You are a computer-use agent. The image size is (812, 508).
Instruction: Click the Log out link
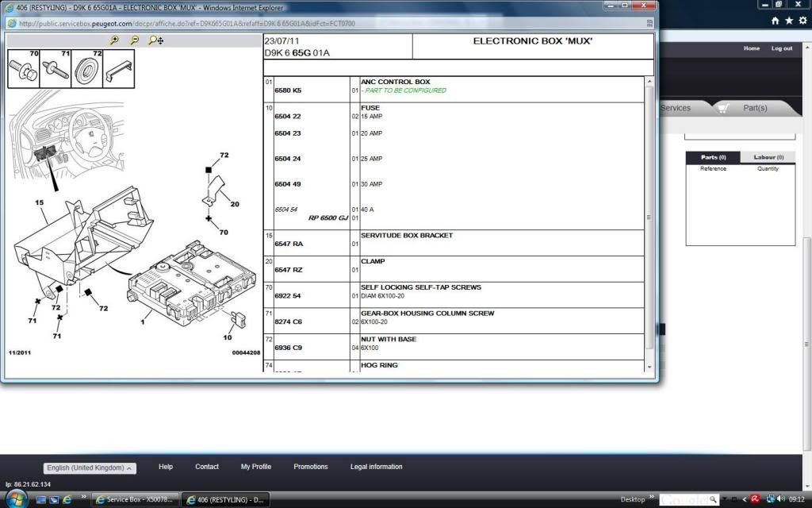click(781, 48)
